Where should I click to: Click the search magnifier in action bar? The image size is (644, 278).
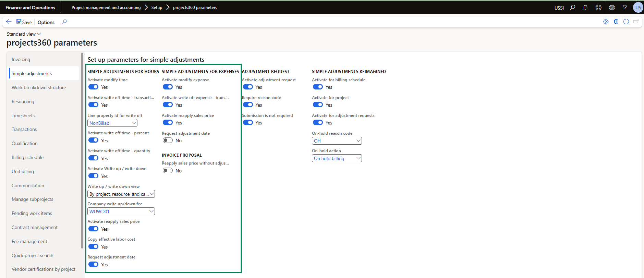point(64,22)
